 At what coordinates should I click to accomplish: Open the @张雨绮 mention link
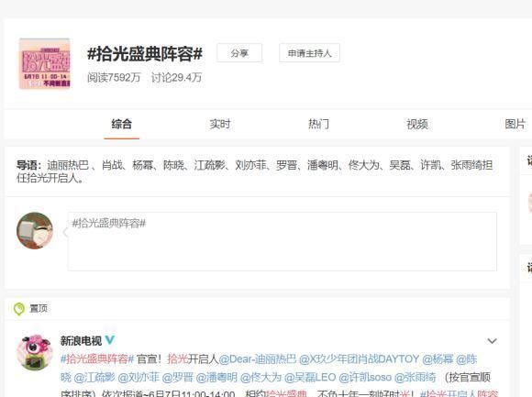click(x=415, y=377)
